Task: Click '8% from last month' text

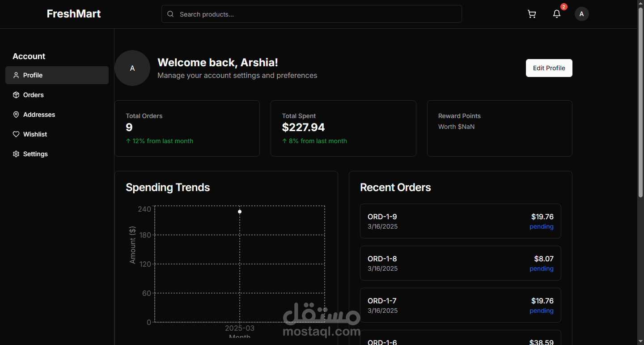Action: (x=318, y=141)
